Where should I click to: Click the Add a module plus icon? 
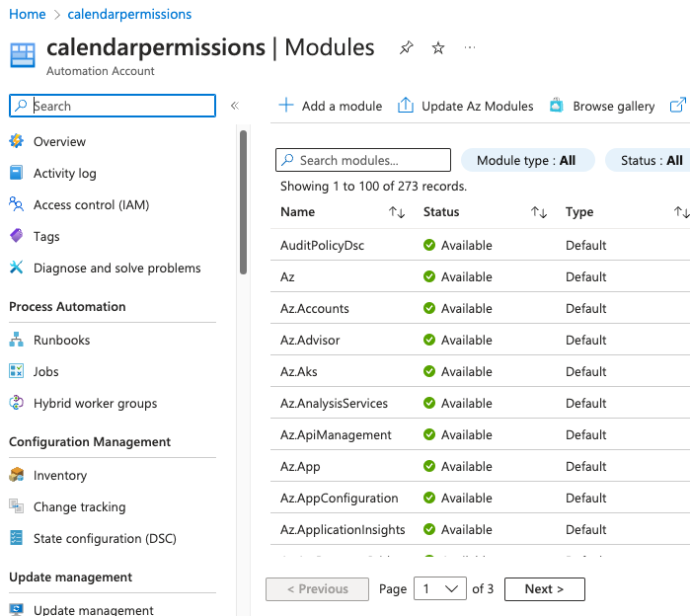(x=286, y=106)
